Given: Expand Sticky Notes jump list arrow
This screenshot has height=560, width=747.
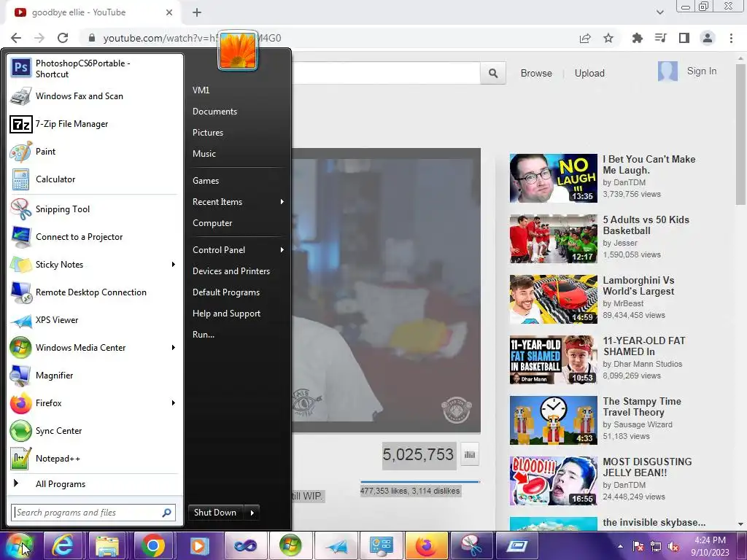Looking at the screenshot, I should pos(174,264).
